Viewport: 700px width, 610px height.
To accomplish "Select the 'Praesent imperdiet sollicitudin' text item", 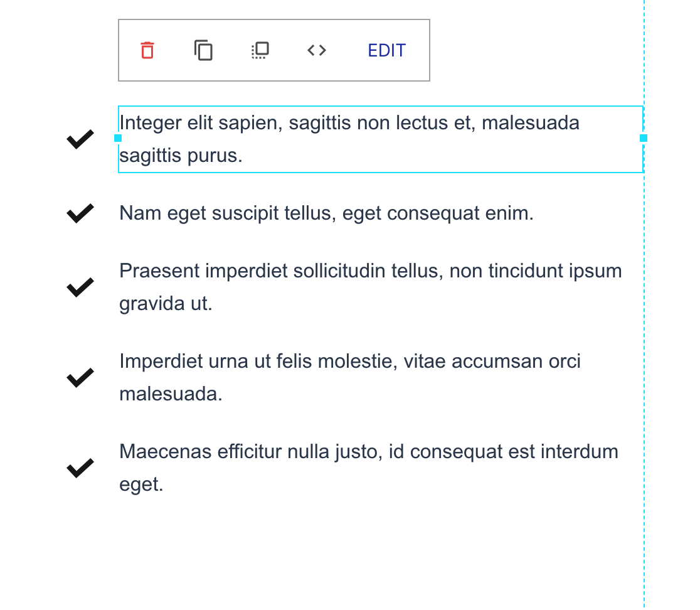I will point(371,287).
